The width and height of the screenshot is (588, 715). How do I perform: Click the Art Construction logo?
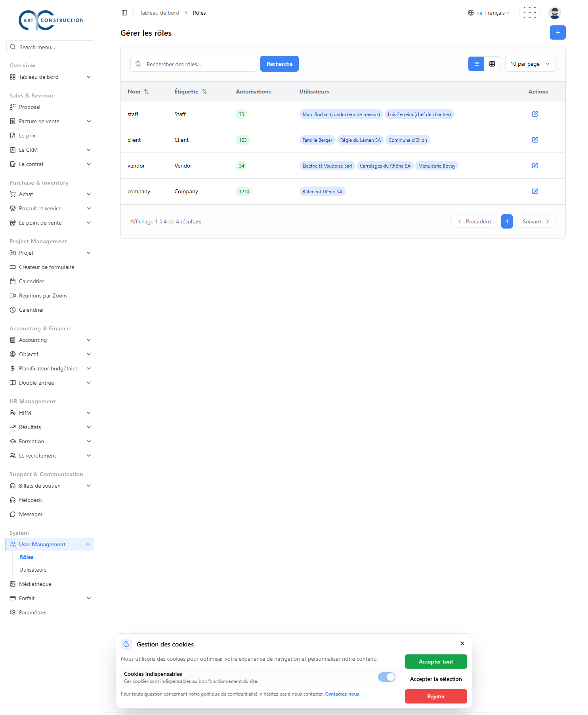tap(51, 20)
